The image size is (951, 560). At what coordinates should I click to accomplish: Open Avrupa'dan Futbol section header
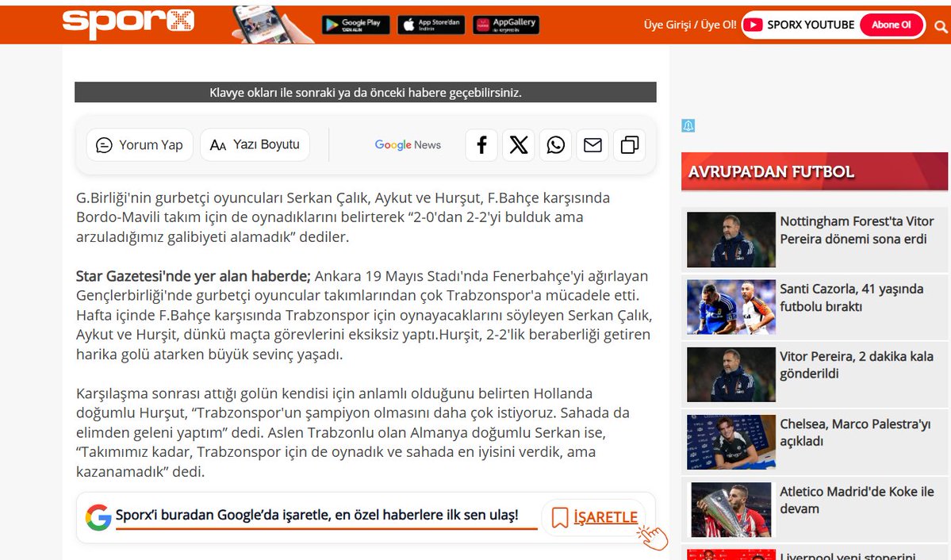click(814, 171)
